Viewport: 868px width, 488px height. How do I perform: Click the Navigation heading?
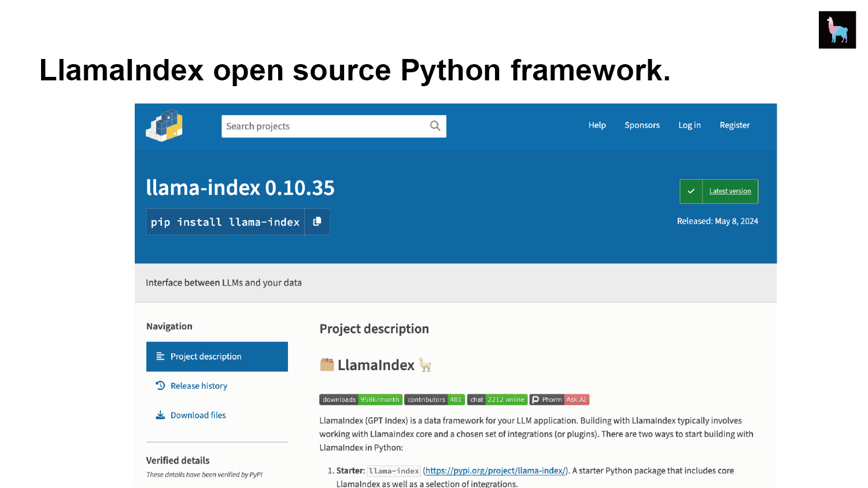[169, 326]
